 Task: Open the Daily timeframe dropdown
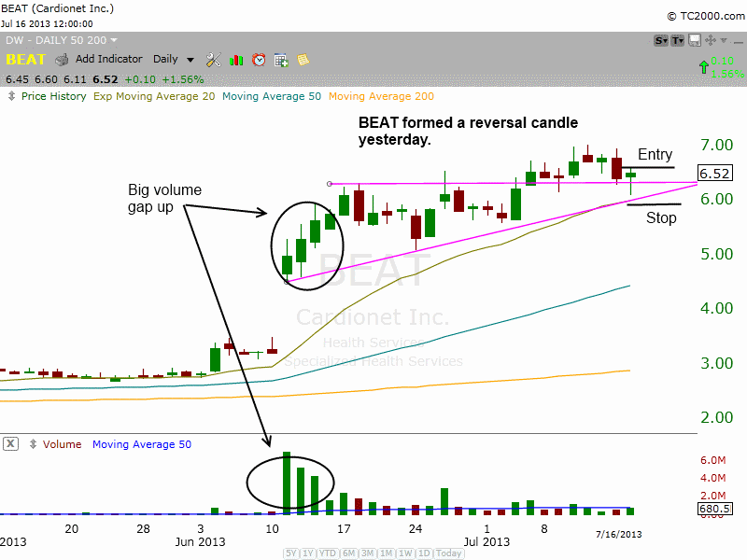pyautogui.click(x=174, y=59)
